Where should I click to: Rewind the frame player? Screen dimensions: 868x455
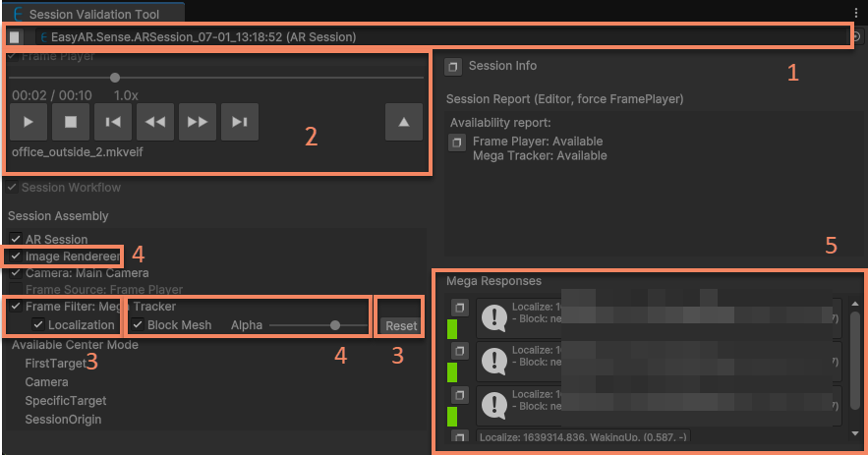155,122
